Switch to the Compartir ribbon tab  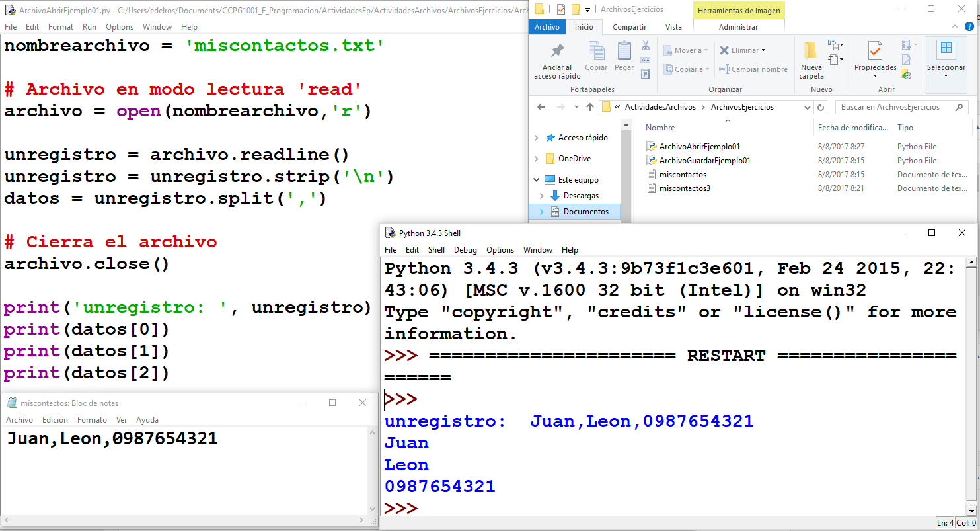[629, 27]
